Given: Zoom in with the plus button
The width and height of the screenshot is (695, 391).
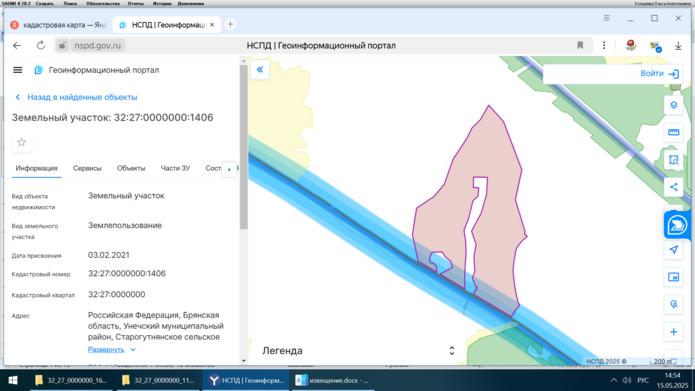Looking at the screenshot, I should 674,332.
